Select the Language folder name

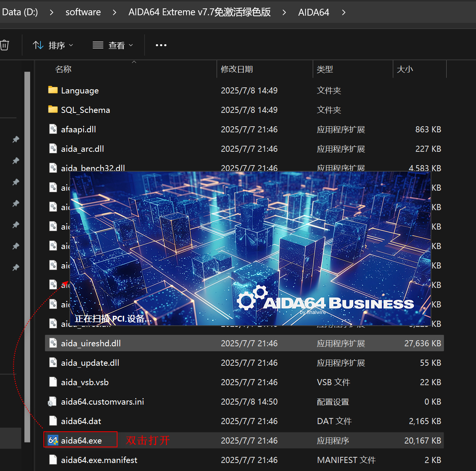click(80, 91)
